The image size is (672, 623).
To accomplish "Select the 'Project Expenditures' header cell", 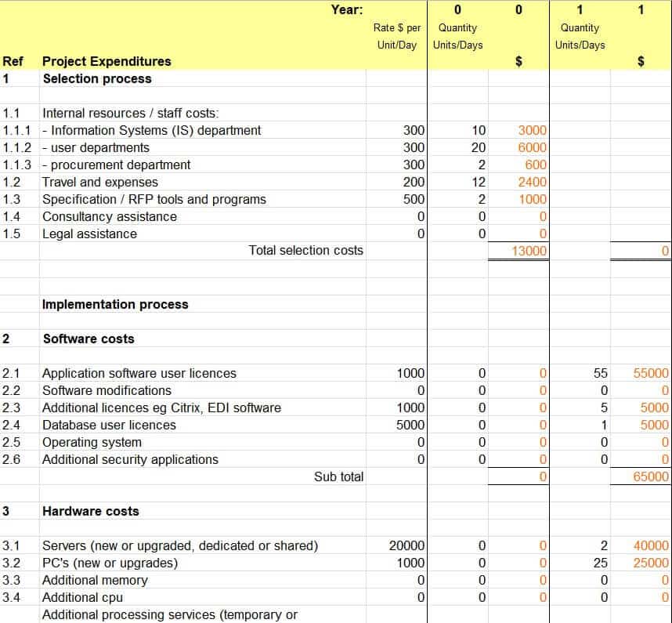I will [107, 61].
